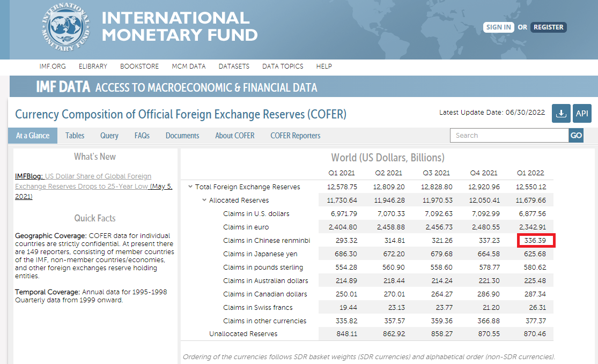Open the API button
Image resolution: width=598 pixels, height=364 pixels.
(582, 114)
